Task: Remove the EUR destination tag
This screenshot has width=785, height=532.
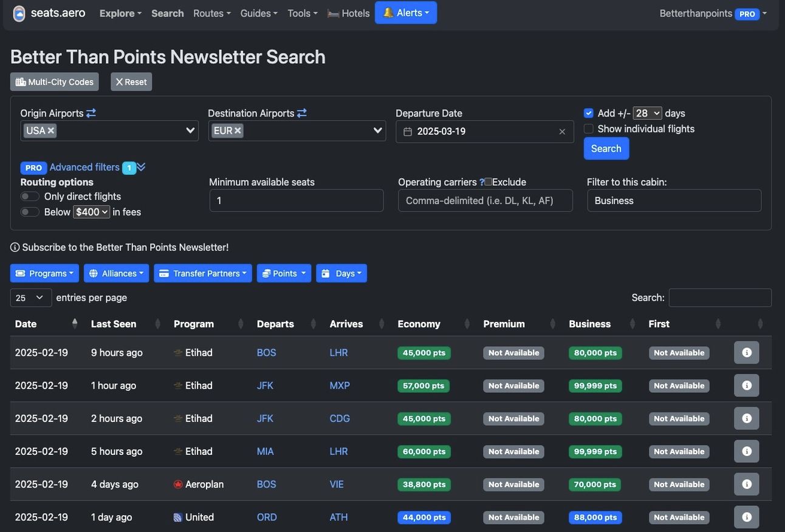Action: (x=238, y=131)
